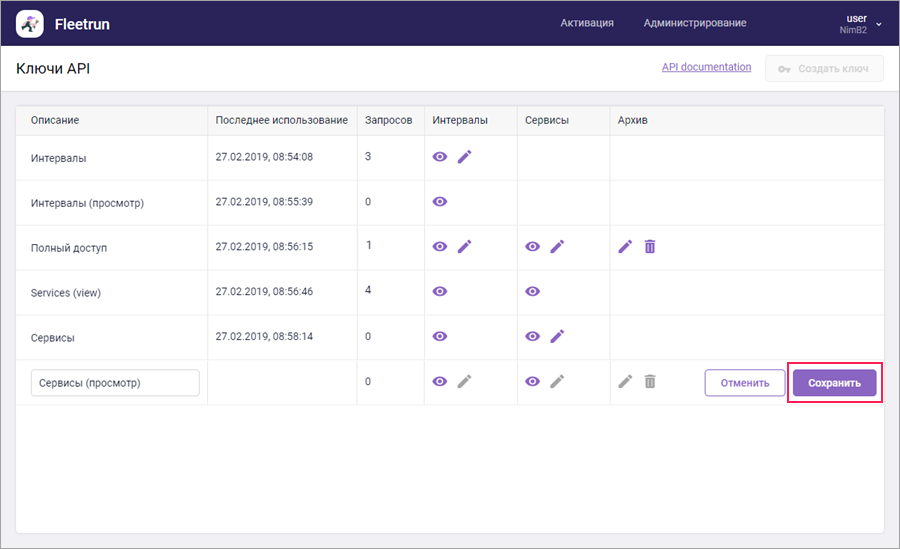Edit archive access for Полный доступ
The width and height of the screenshot is (900, 549).
click(625, 246)
